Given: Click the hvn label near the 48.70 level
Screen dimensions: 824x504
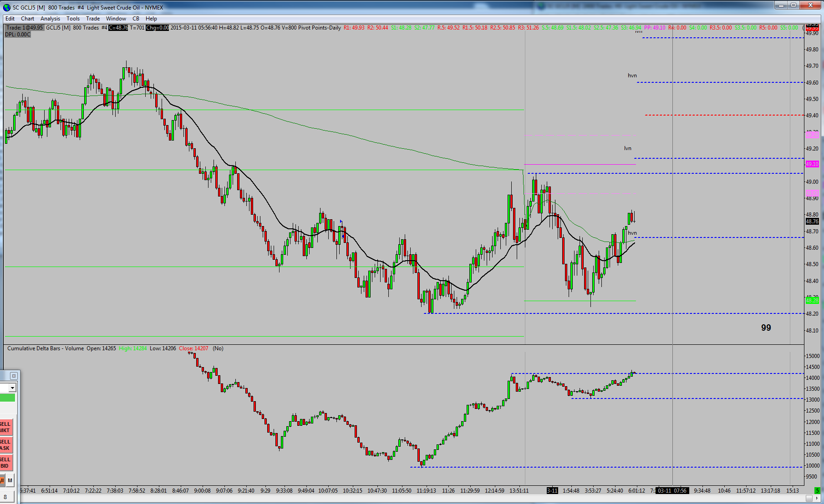Looking at the screenshot, I should click(x=632, y=233).
